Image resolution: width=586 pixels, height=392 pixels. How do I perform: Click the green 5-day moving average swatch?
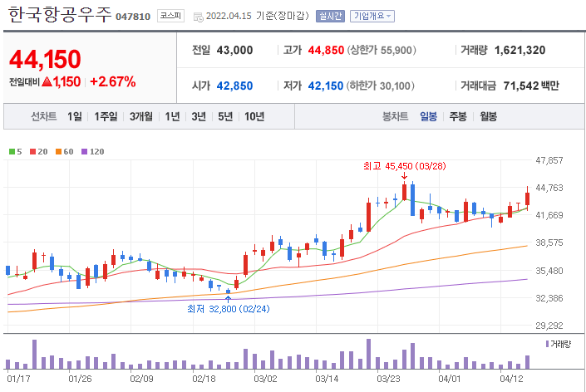(x=12, y=152)
